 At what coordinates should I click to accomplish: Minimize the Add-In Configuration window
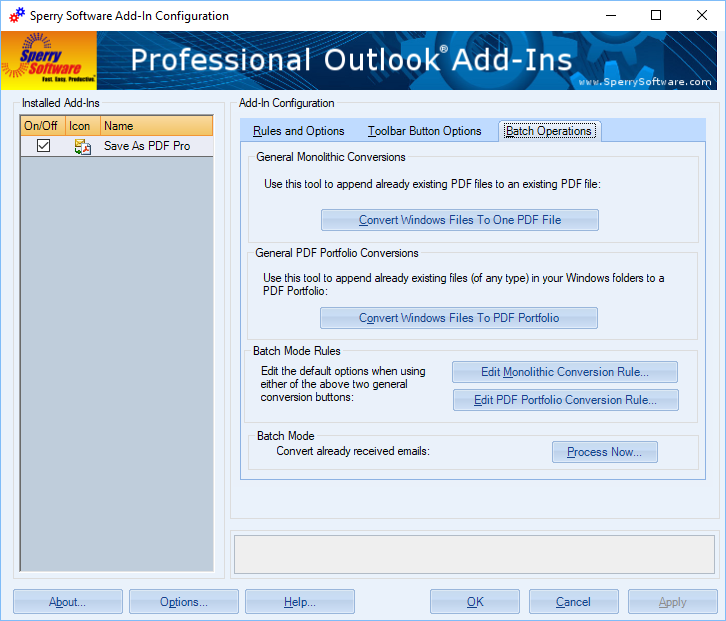611,15
